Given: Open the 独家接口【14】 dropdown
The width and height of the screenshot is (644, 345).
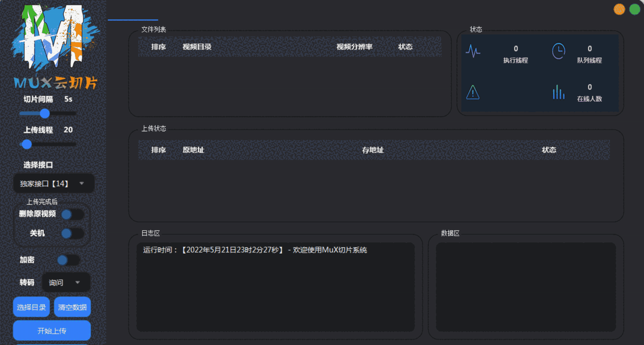Looking at the screenshot, I should coord(53,183).
